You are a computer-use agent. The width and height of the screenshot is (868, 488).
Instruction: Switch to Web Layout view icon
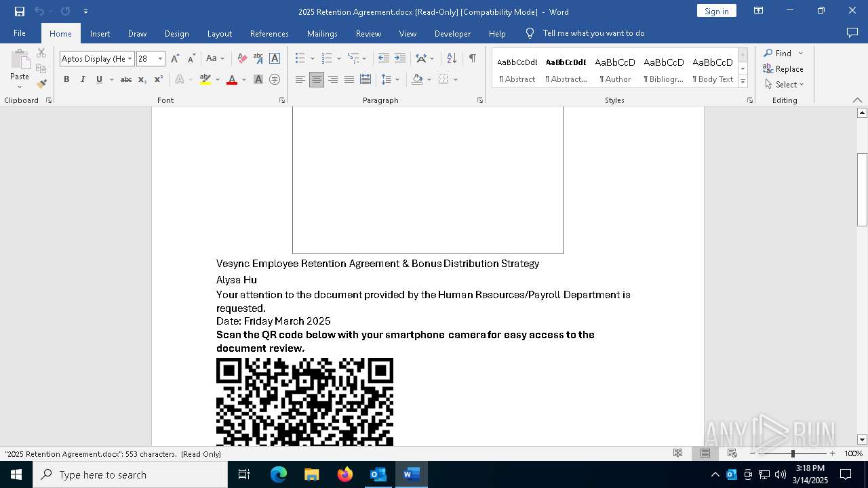732,453
